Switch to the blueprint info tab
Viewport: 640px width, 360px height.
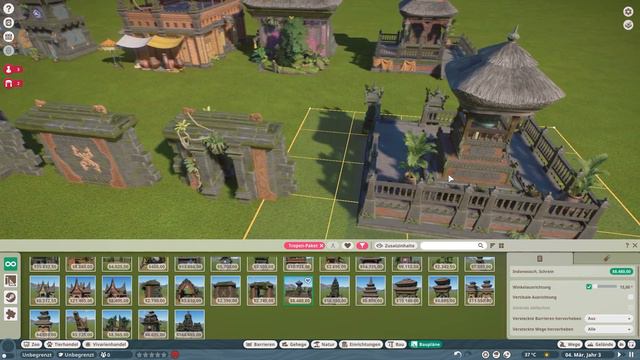(540, 258)
